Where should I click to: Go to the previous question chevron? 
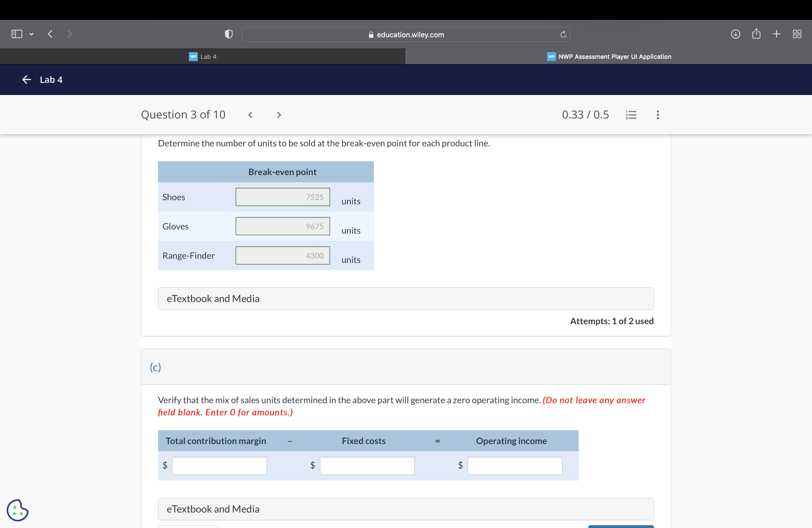[250, 115]
